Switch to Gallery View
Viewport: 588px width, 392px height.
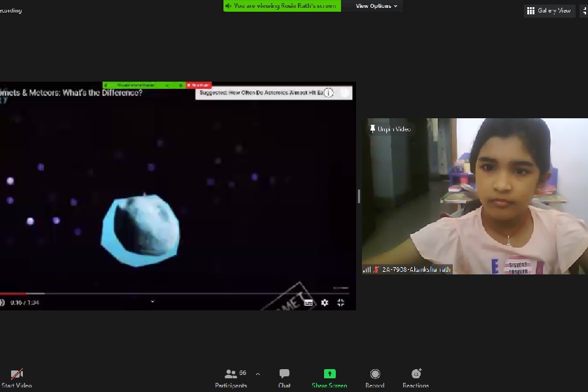coord(549,10)
